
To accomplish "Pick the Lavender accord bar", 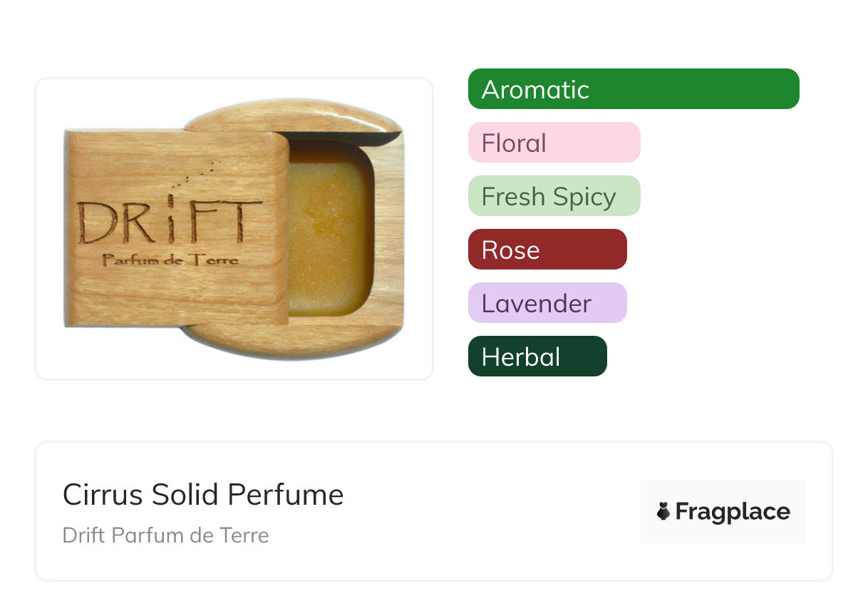I will coord(547,303).
